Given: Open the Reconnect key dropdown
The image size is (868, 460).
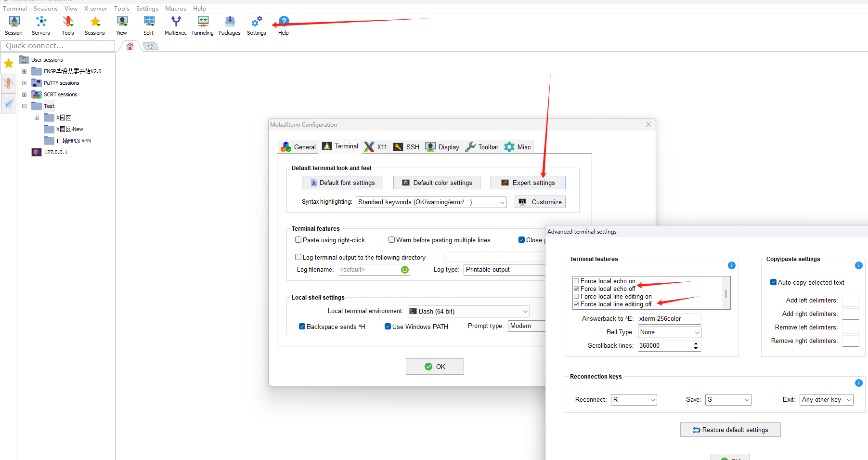Looking at the screenshot, I should 634,400.
